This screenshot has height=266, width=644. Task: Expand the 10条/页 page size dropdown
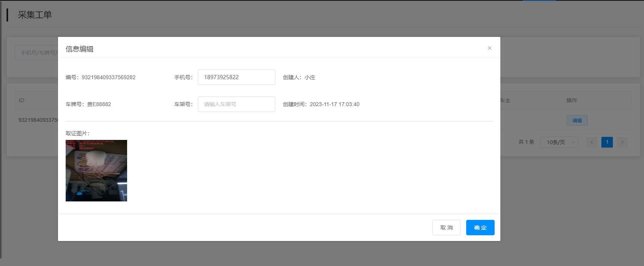pyautogui.click(x=559, y=142)
